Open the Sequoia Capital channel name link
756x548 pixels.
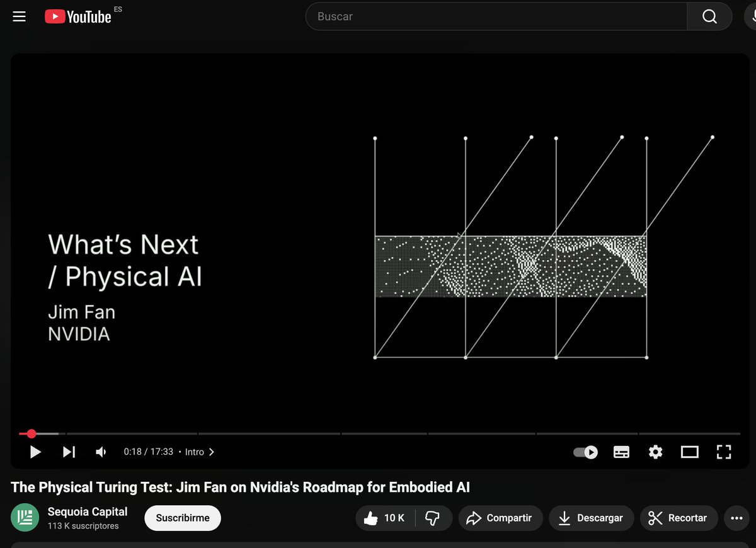point(88,511)
